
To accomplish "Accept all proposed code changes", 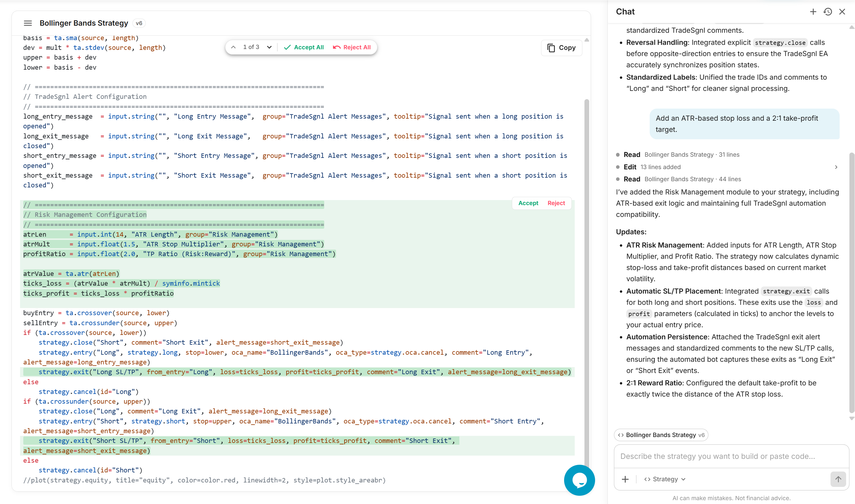I will (304, 47).
